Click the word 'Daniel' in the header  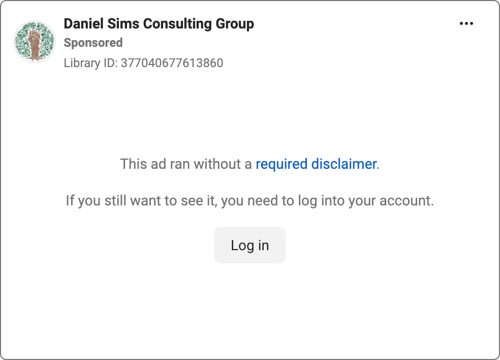pyautogui.click(x=84, y=24)
